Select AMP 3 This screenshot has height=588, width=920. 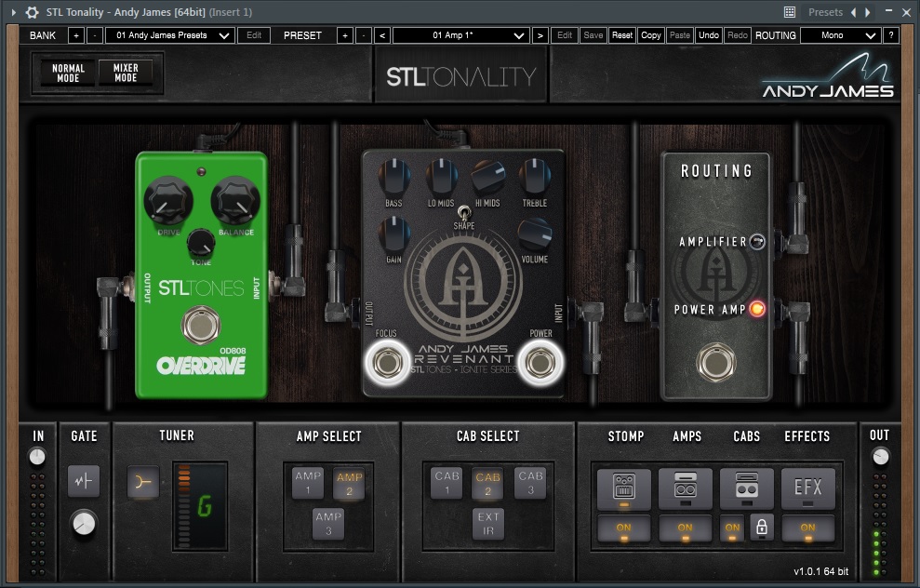pyautogui.click(x=328, y=523)
